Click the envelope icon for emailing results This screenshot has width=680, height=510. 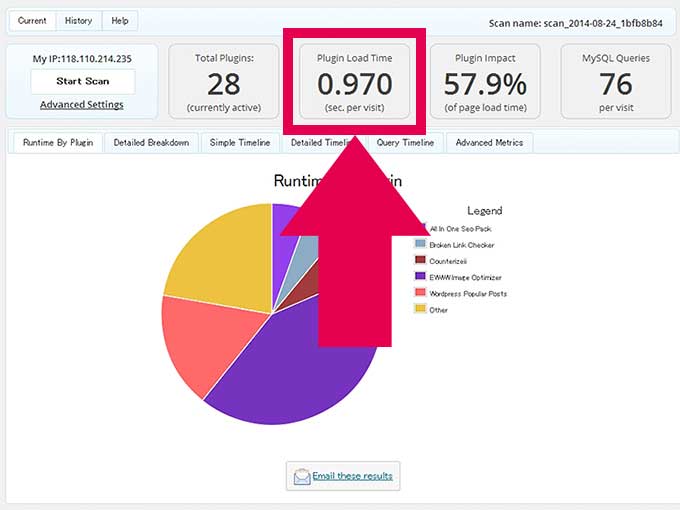click(x=301, y=477)
